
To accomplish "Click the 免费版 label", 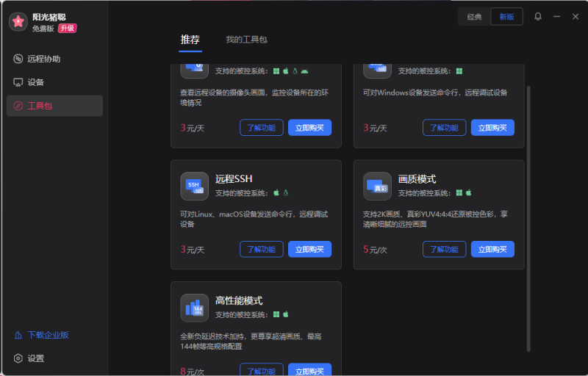I will 43,29.
